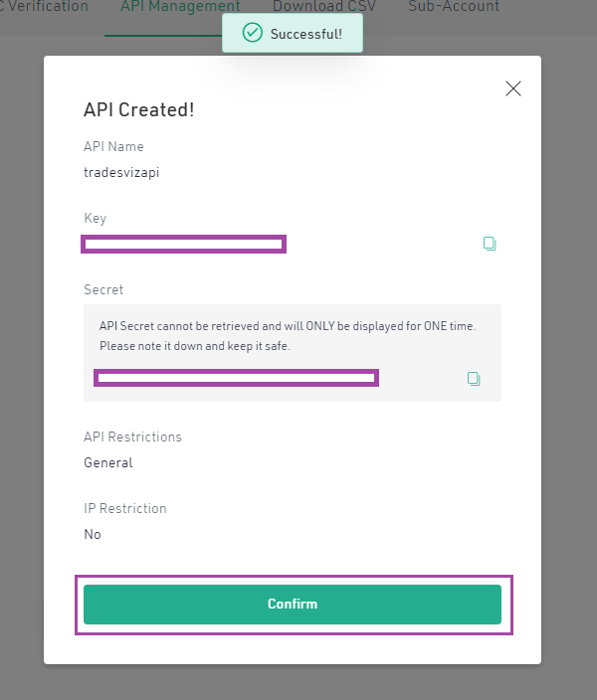Click the No value under IP Restriction
The width and height of the screenshot is (597, 700).
pos(93,534)
